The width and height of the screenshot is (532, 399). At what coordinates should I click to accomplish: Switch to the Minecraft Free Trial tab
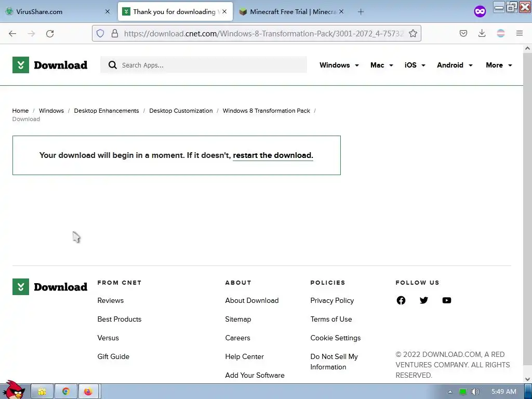coord(292,11)
